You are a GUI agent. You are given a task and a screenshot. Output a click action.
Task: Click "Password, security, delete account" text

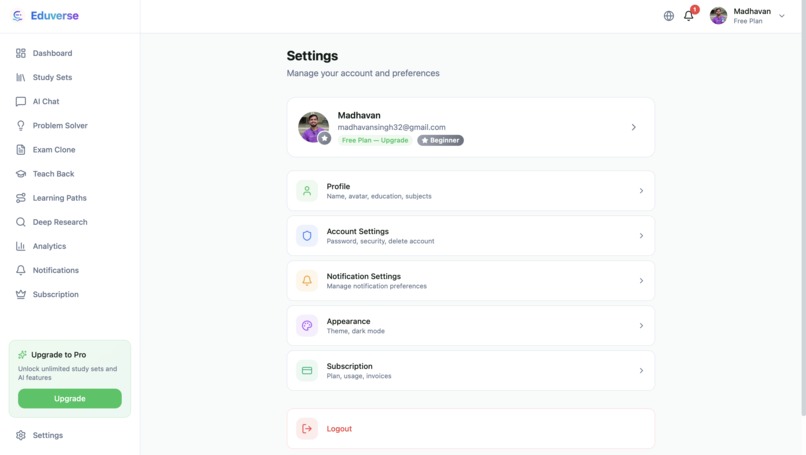tap(380, 241)
